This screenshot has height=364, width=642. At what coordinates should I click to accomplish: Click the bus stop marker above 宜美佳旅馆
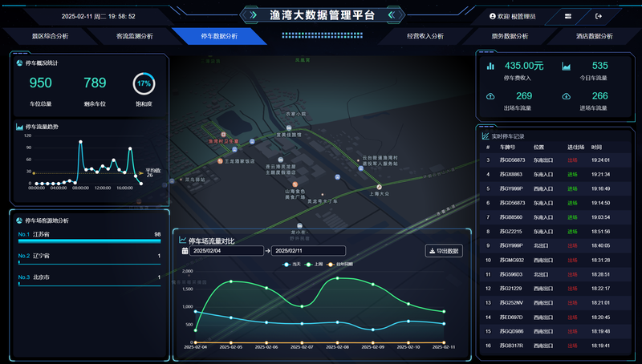pyautogui.click(x=289, y=128)
